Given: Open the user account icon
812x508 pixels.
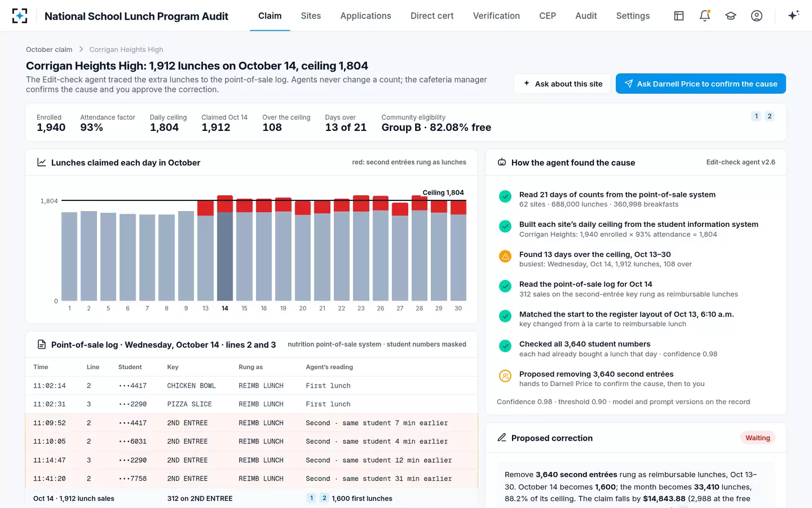Looking at the screenshot, I should [x=757, y=16].
